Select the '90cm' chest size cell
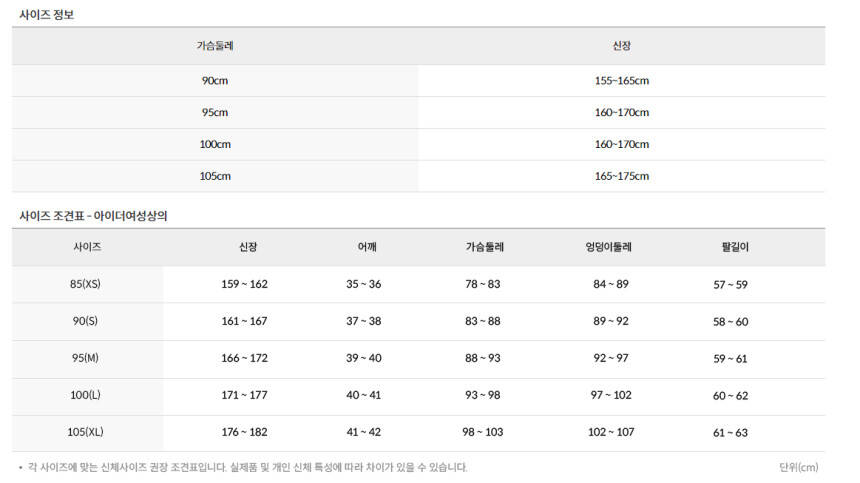860x483 pixels. [x=215, y=81]
